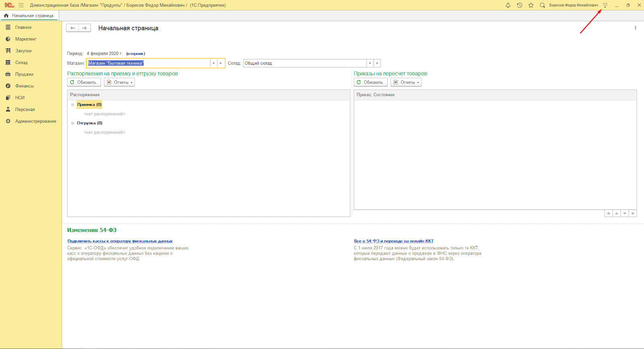Open the Закупки section label
Viewport: 644px width, 349px height.
23,51
